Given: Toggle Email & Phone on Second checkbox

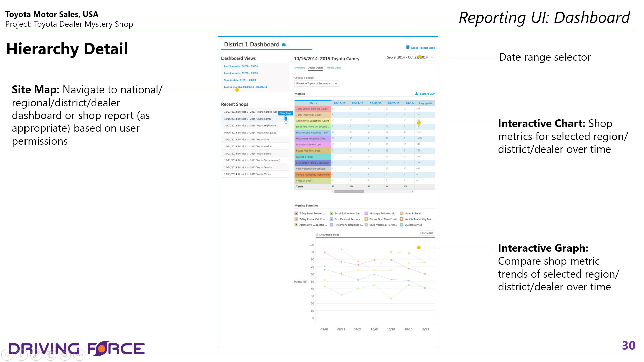Looking at the screenshot, I should [332, 214].
